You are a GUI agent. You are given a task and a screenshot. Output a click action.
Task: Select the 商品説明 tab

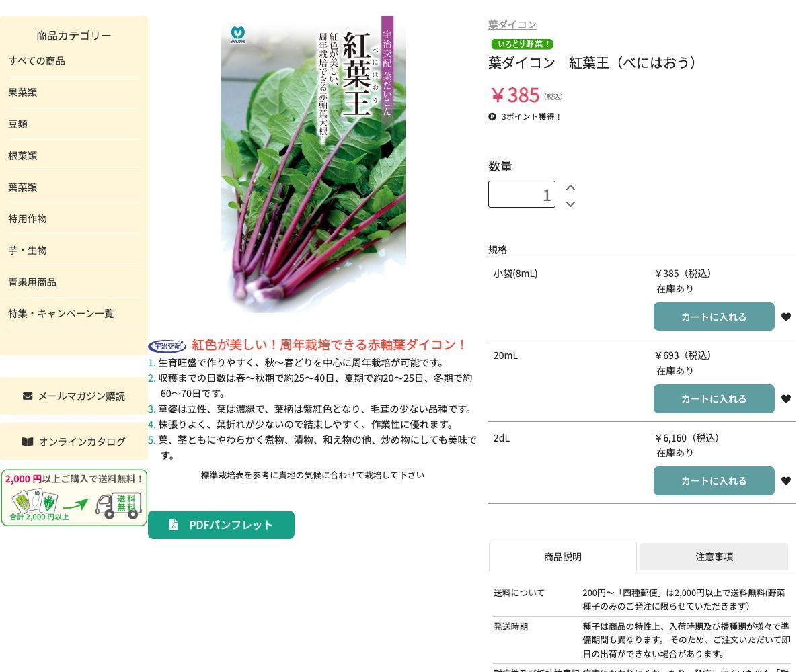pos(562,556)
